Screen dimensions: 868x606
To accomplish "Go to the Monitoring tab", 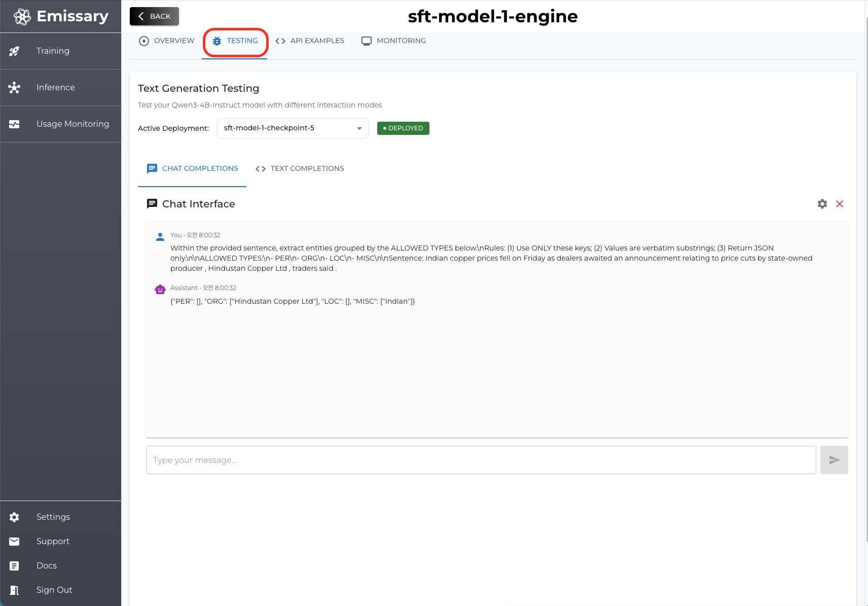I will click(x=394, y=41).
